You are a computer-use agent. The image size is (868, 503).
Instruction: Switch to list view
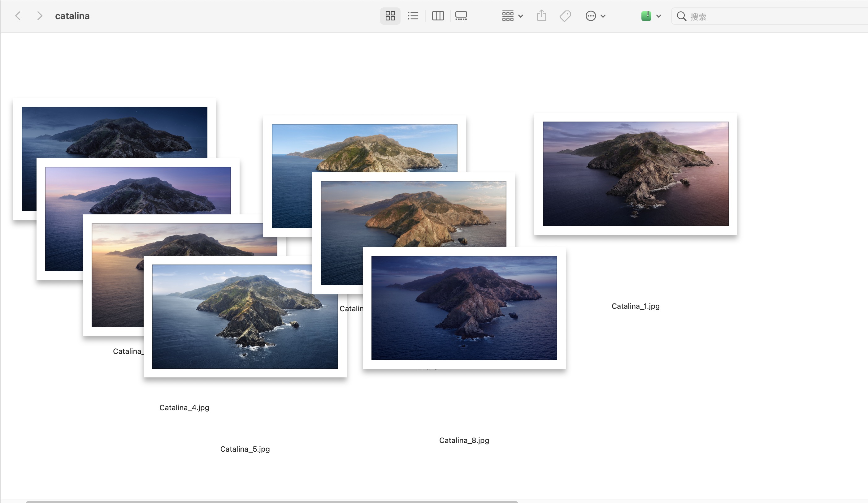(413, 16)
